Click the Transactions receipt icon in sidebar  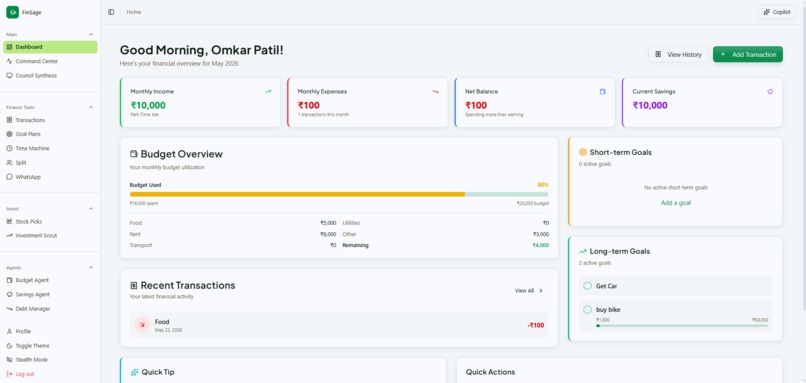(x=9, y=120)
